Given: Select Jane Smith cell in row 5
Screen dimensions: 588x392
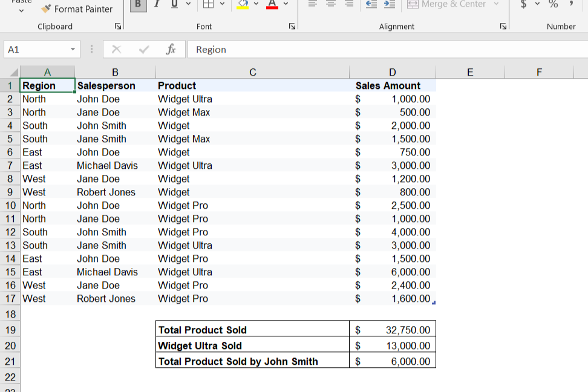Looking at the screenshot, I should pos(115,139).
